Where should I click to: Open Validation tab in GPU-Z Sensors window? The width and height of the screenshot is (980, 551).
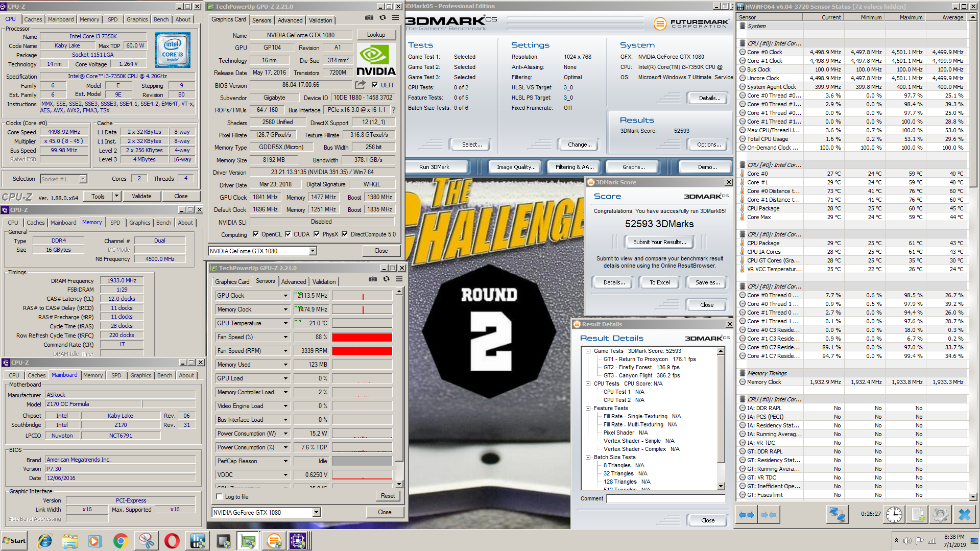coord(324,282)
